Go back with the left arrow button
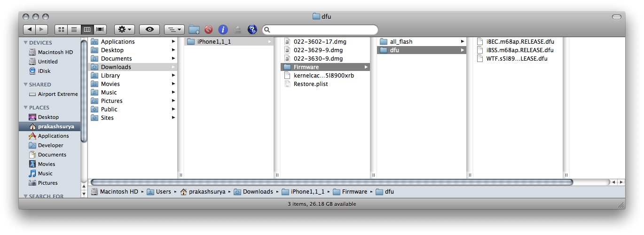The image size is (644, 235). (29, 30)
